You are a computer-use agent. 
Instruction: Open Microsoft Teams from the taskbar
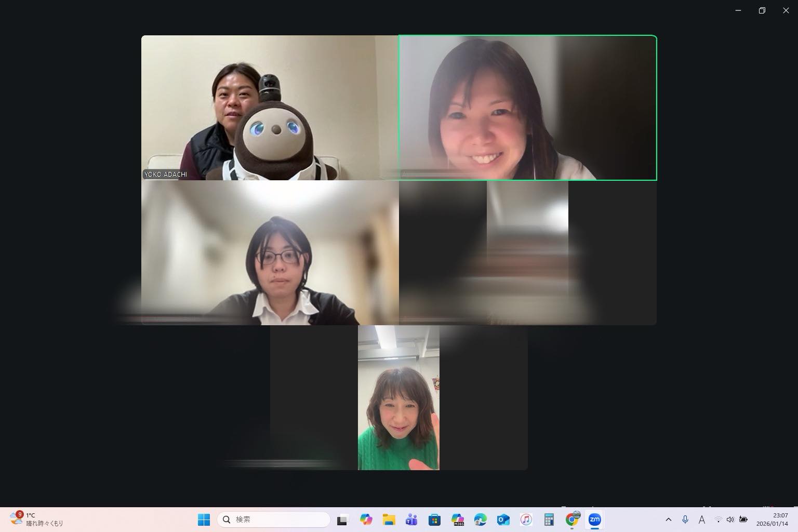tap(411, 520)
